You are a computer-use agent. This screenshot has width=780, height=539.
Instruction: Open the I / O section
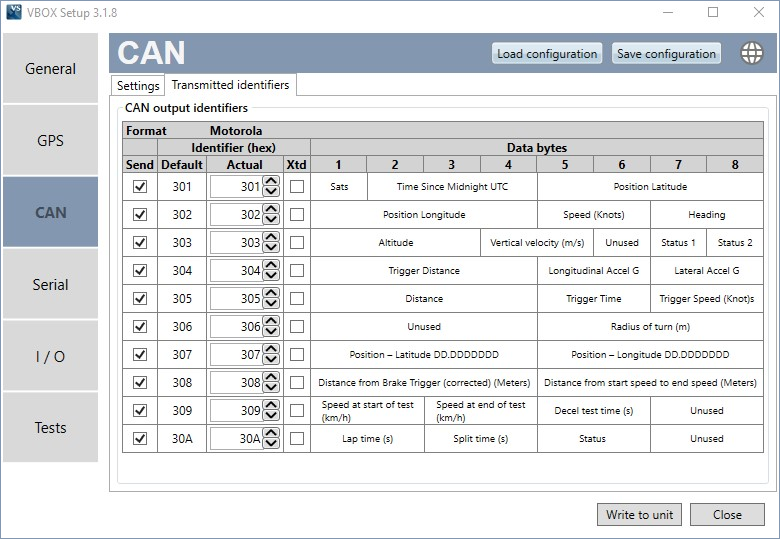point(50,356)
